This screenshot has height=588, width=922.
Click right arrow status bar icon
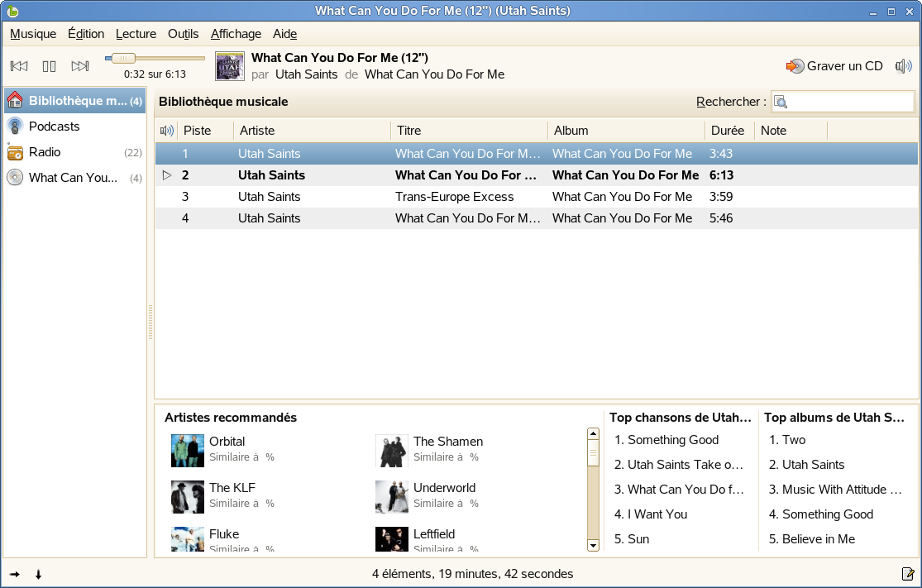(x=15, y=575)
